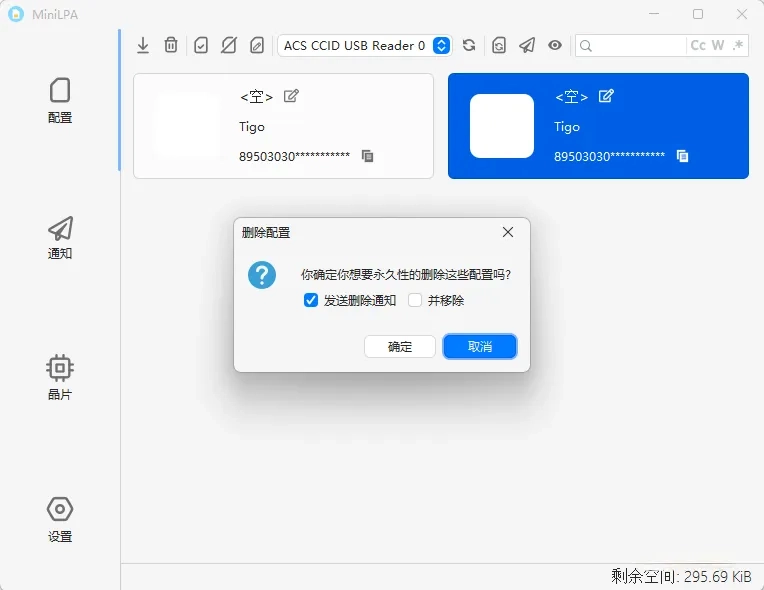Viewport: 764px width, 590px height.
Task: Open the 设置 sidebar tab
Action: coord(60,519)
